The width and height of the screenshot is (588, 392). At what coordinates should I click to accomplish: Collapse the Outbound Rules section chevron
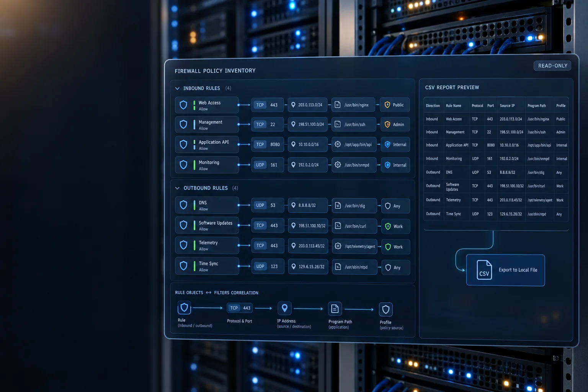coord(177,188)
